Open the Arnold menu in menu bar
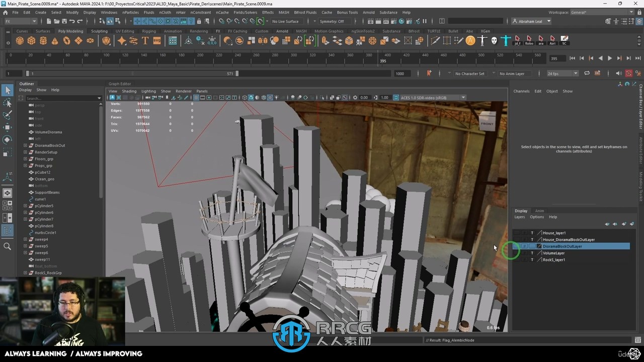Image resolution: width=644 pixels, height=362 pixels. point(368,12)
